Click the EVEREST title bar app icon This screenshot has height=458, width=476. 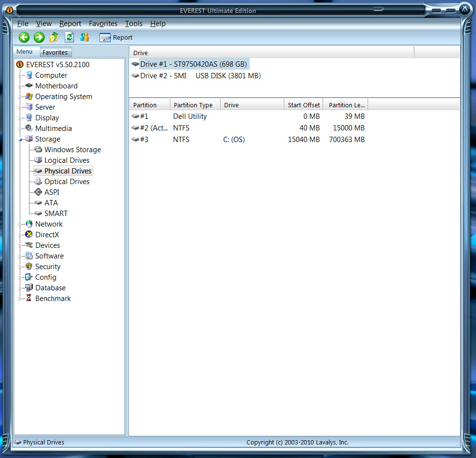[9, 11]
